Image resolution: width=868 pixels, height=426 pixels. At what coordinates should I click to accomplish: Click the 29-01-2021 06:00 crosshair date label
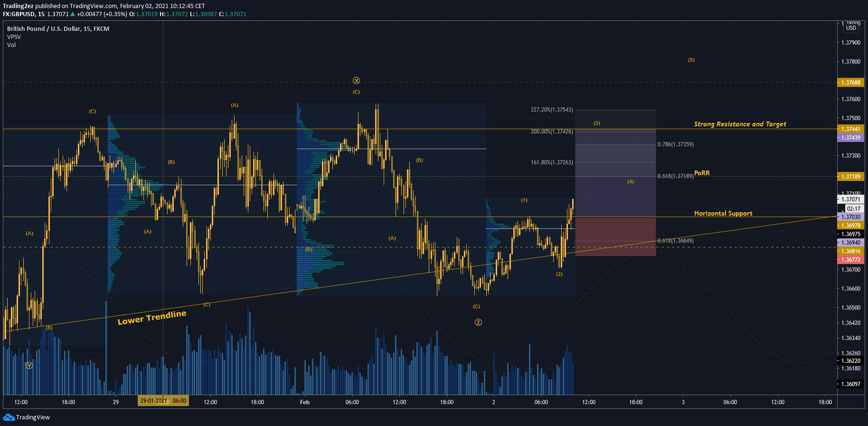point(163,401)
